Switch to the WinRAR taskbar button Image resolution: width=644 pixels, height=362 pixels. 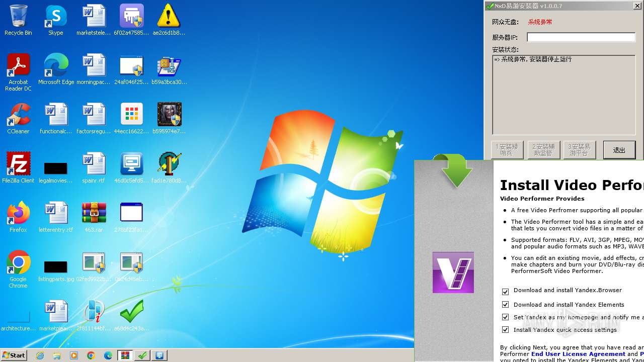tap(125, 355)
